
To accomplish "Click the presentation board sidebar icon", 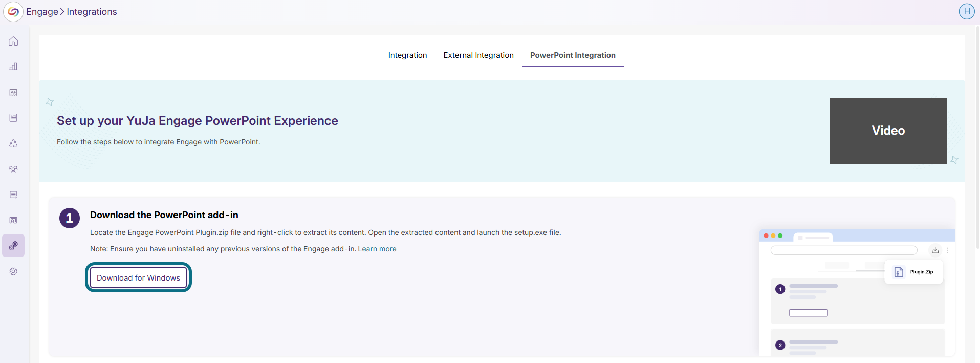I will pyautogui.click(x=13, y=220).
